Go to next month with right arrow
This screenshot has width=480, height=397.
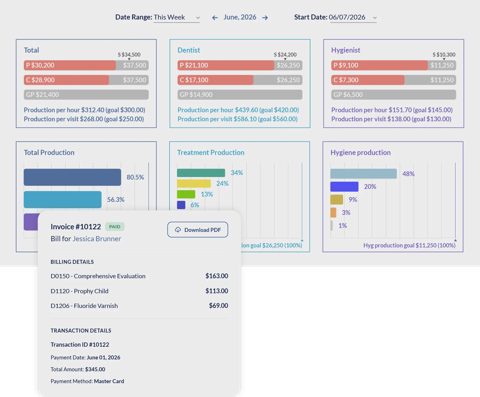coord(265,18)
